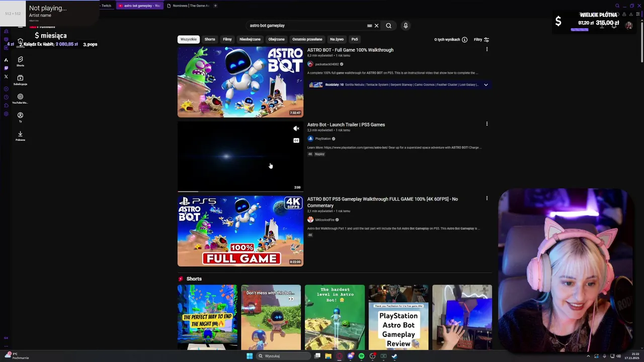Start voice search with microphone
The height and width of the screenshot is (362, 644).
406,26
